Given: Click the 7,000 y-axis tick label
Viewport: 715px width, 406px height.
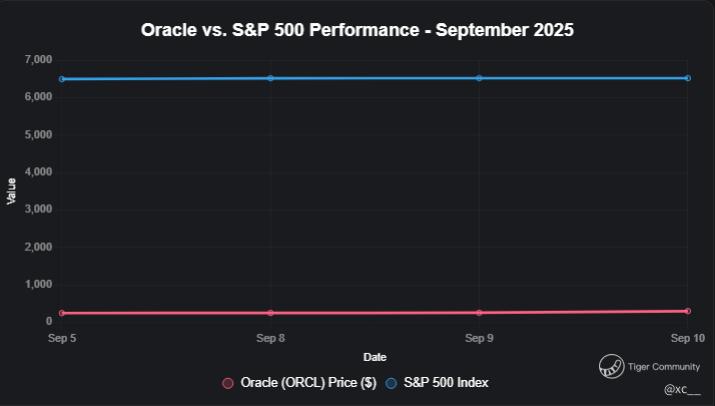Looking at the screenshot, I should (38, 60).
